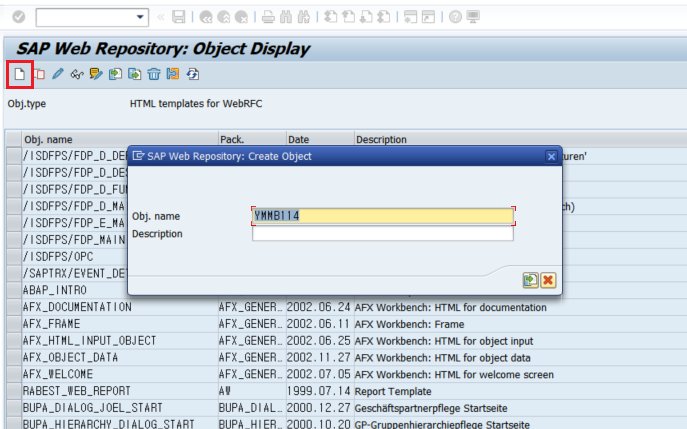Screen dimensions: 687x429
Task: Click the Back navigation icon
Action: click(205, 17)
